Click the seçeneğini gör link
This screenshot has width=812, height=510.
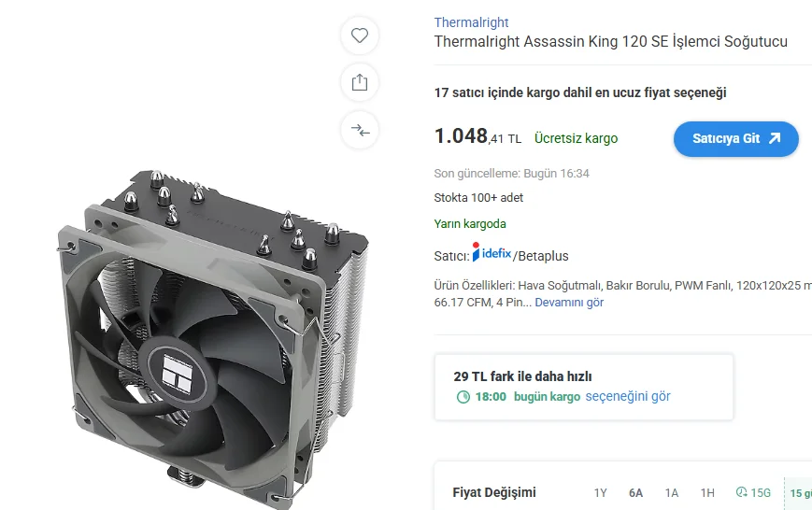pyautogui.click(x=628, y=397)
